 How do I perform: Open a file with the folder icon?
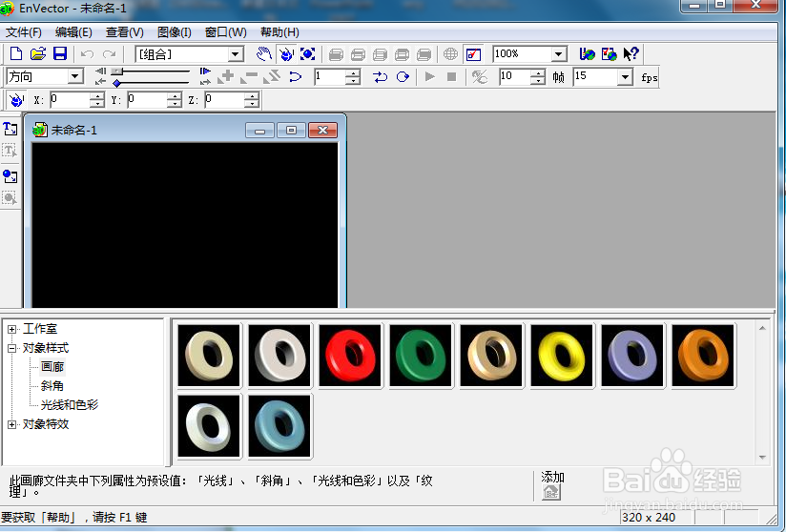pos(38,53)
